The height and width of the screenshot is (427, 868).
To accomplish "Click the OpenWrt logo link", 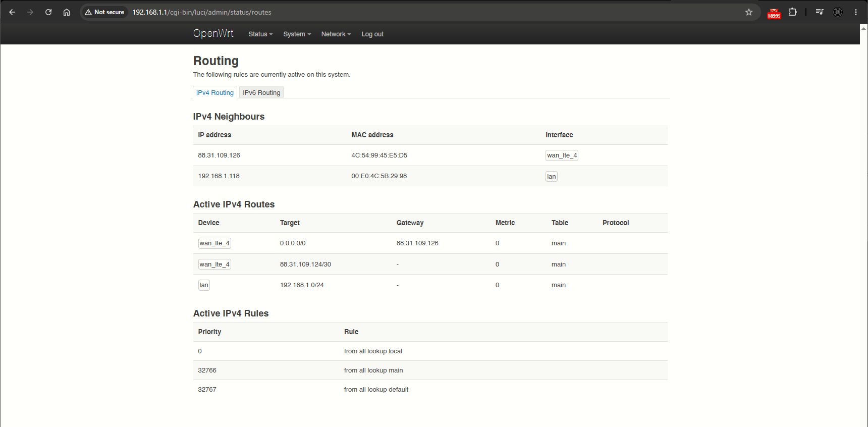I will click(213, 33).
